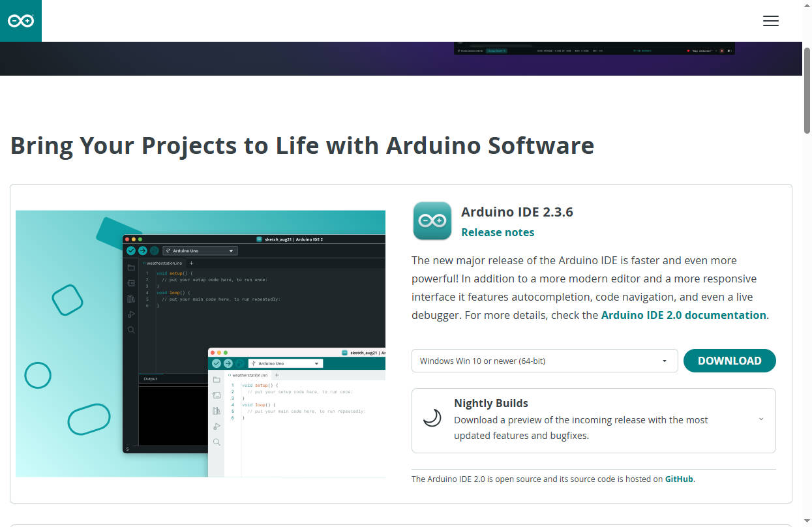The image size is (812, 527).
Task: Click the Arduino IDE 2.3.6 app icon
Action: [x=432, y=221]
